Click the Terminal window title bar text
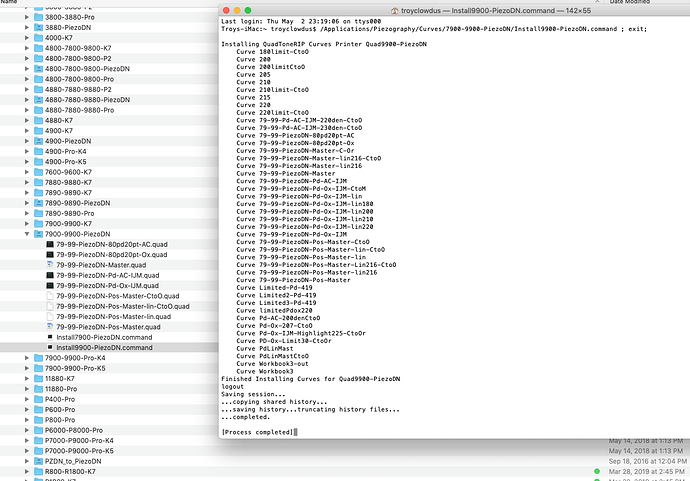The image size is (690, 481). pos(496,11)
